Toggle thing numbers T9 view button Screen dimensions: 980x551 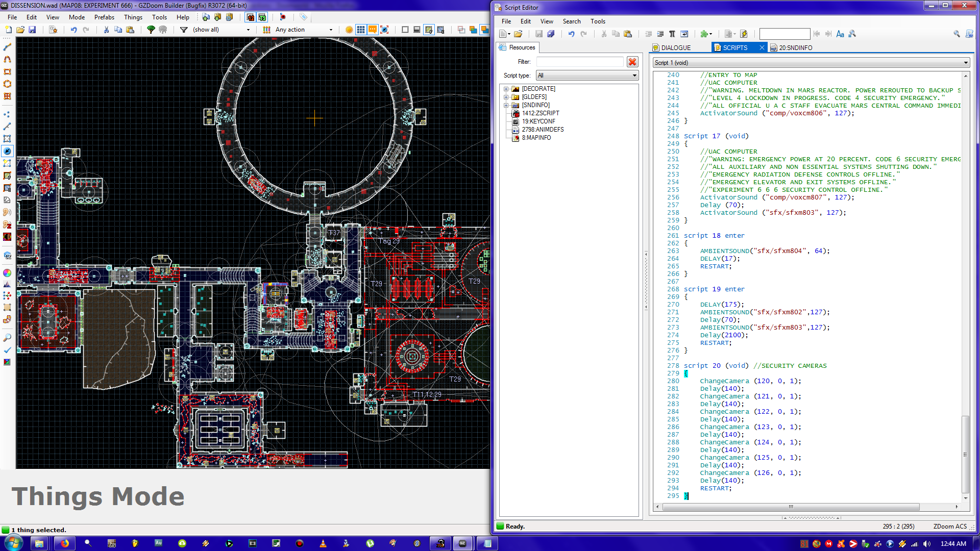tap(262, 17)
